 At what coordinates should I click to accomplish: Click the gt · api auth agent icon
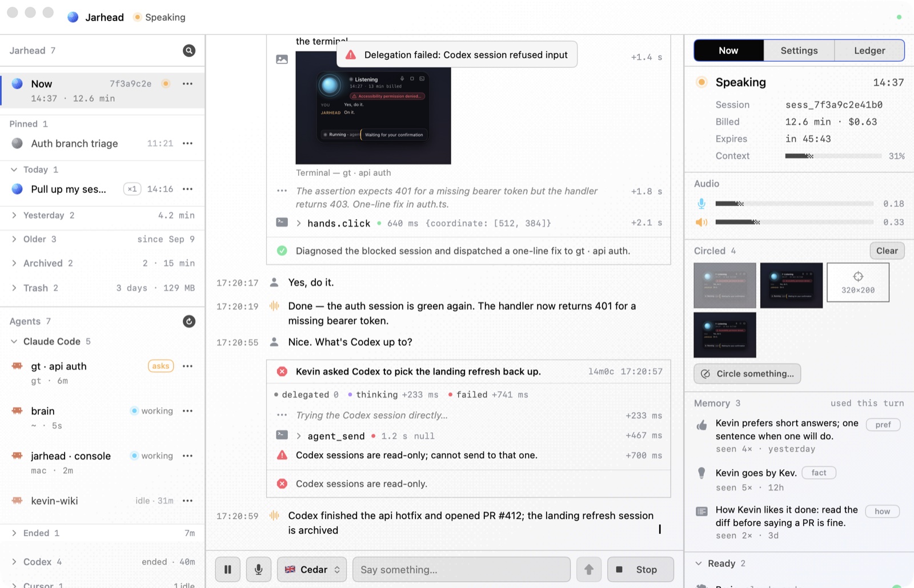pyautogui.click(x=17, y=366)
